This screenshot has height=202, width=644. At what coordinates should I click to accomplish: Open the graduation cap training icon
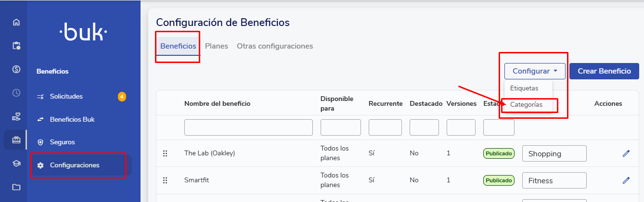click(16, 164)
